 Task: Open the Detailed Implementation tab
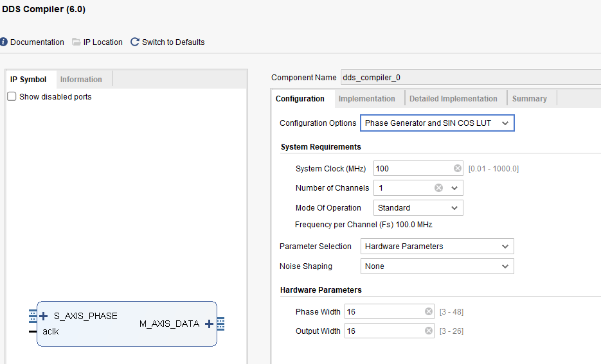tap(453, 99)
